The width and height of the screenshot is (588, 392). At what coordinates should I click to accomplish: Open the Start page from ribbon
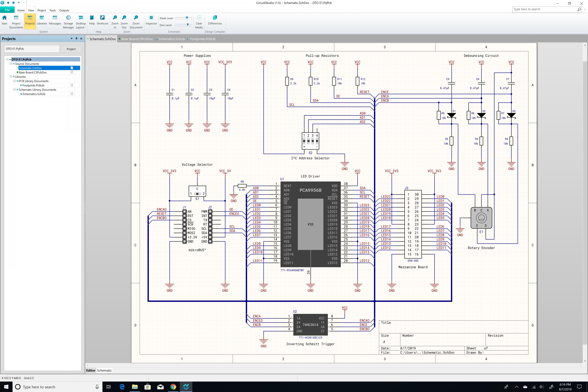[x=4, y=20]
